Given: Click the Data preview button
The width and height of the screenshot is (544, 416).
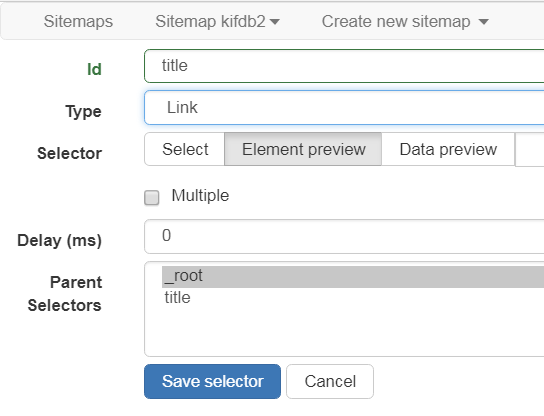Looking at the screenshot, I should pos(448,149).
